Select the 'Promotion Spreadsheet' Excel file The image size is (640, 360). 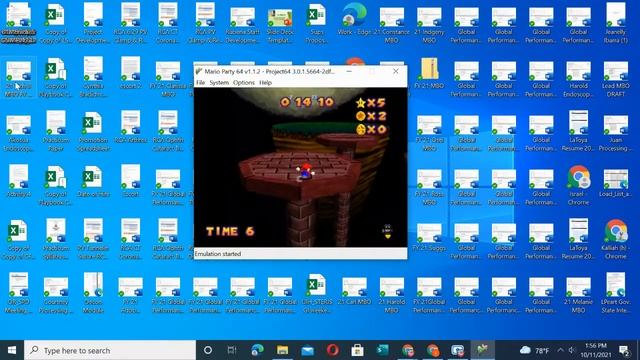tap(93, 132)
